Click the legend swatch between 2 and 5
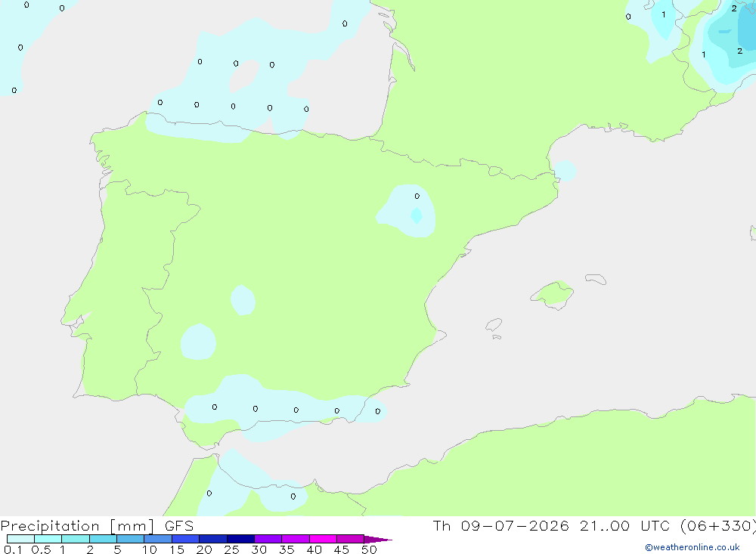Viewport: 756px width, 554px height. 103,539
